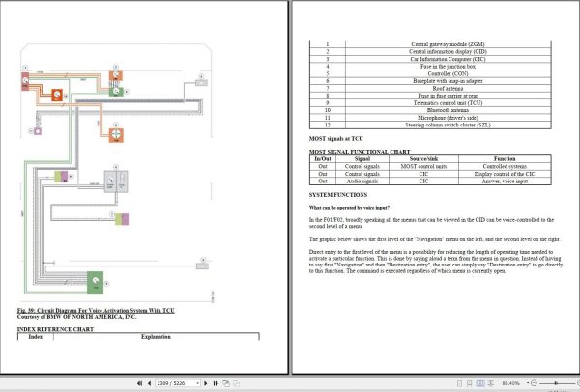The image size is (580, 392).
Task: Click the 'Signal' column header
Action: click(x=362, y=159)
